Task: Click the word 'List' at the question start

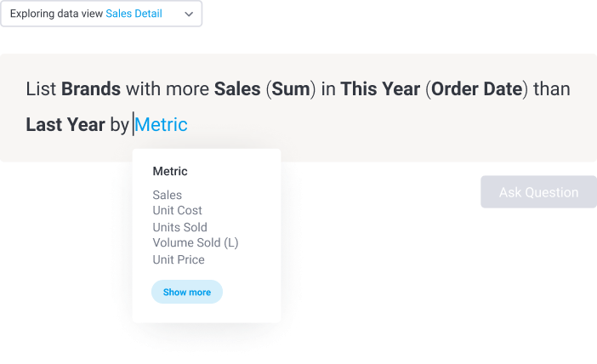Action: tap(41, 89)
